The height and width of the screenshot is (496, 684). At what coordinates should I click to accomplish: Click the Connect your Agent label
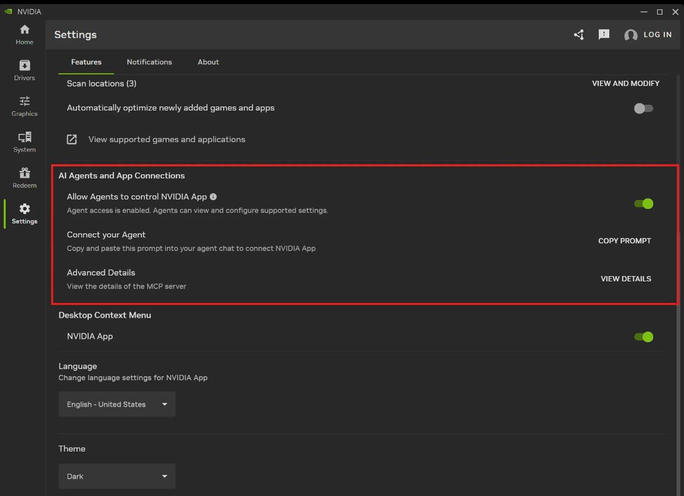click(106, 235)
